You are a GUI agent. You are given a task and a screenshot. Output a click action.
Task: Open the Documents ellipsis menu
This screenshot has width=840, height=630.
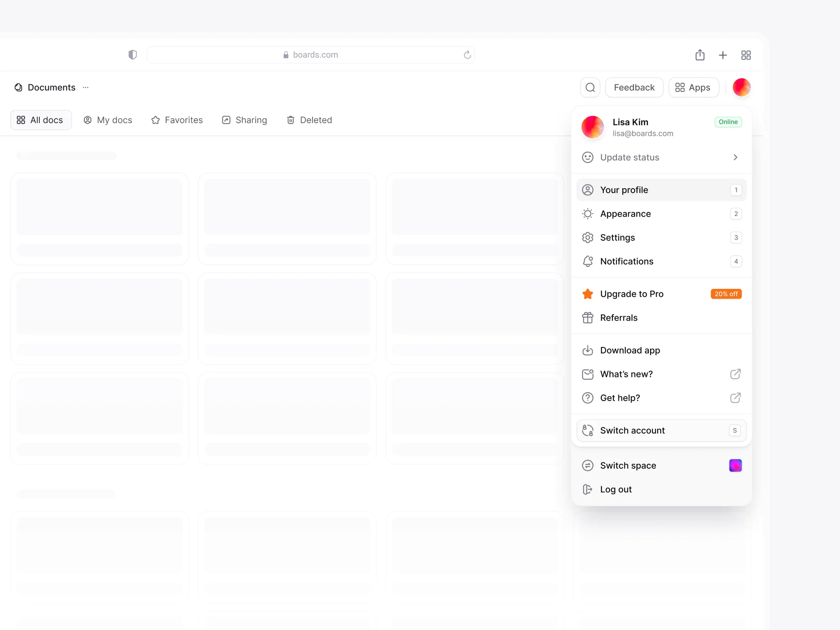pyautogui.click(x=86, y=87)
